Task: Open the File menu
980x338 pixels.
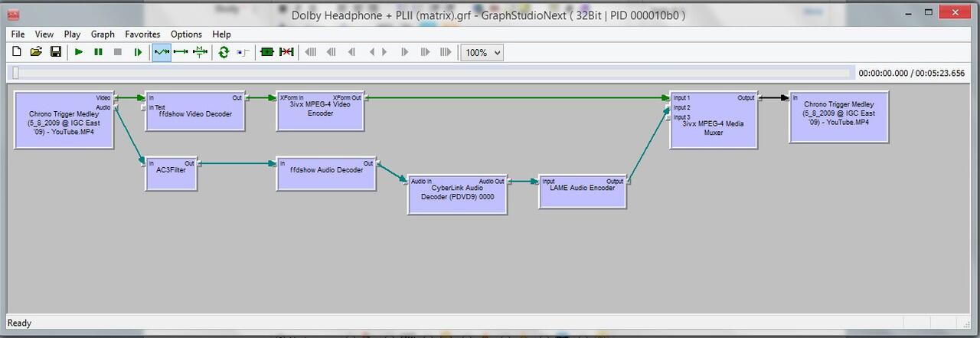Action: click(18, 34)
